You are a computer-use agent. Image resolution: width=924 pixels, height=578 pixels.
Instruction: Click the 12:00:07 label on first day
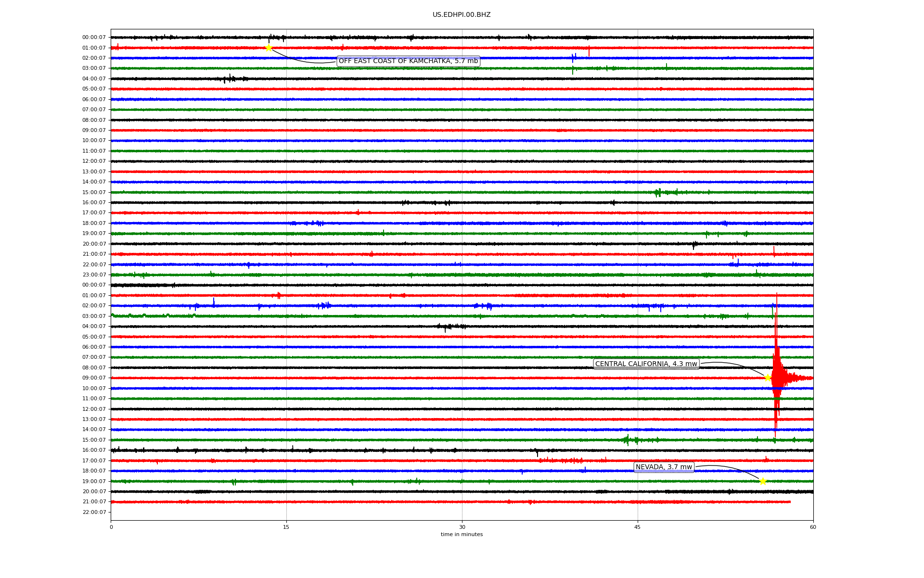94,161
